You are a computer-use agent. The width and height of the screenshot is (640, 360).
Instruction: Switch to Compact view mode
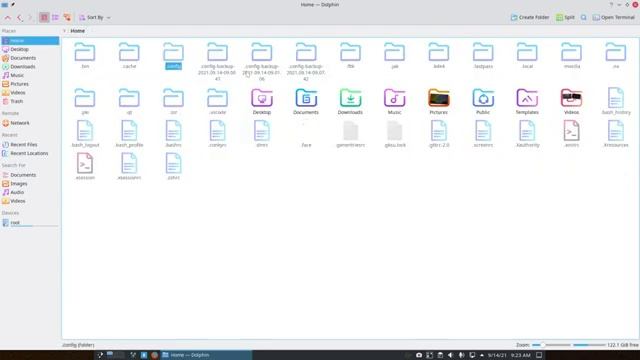click(x=55, y=18)
